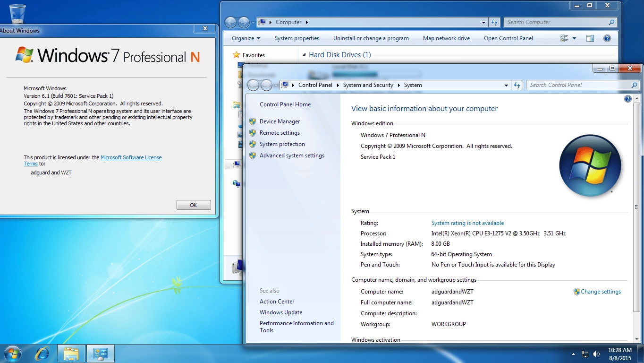Image resolution: width=644 pixels, height=363 pixels.
Task: Click arrow after Computer in breadcrumb
Action: [x=306, y=22]
